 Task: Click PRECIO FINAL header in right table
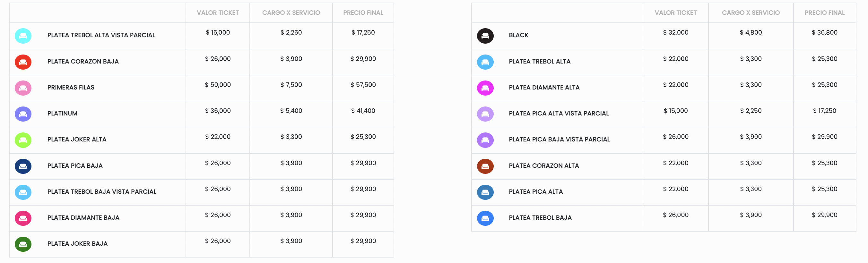tap(825, 13)
